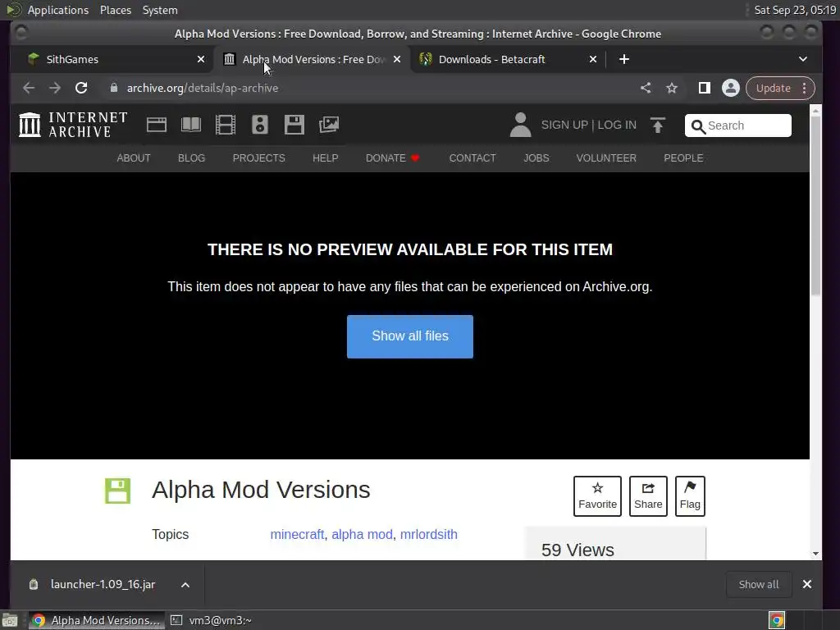Click the share page icon in toolbar
The image size is (840, 630).
[x=646, y=88]
